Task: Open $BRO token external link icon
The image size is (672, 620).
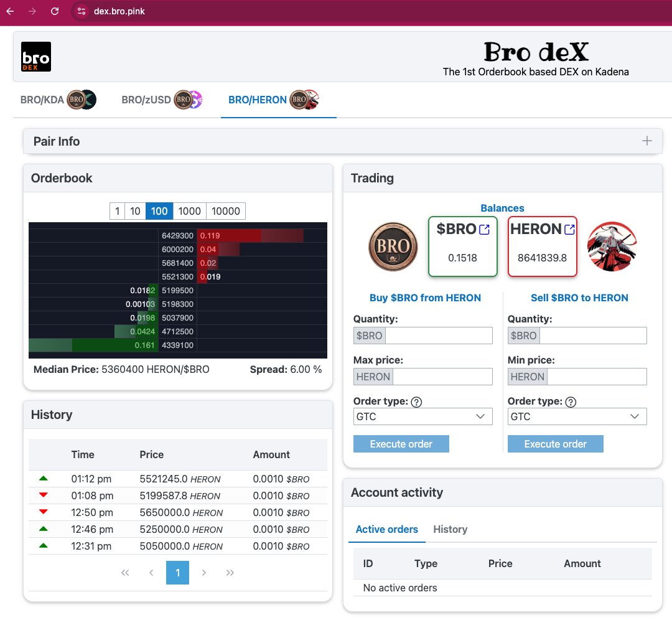Action: [484, 230]
